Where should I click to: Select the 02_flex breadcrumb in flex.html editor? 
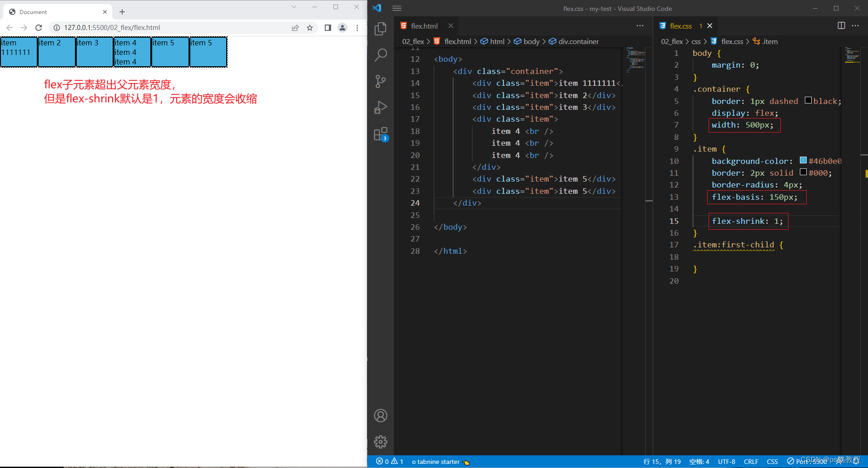point(413,41)
